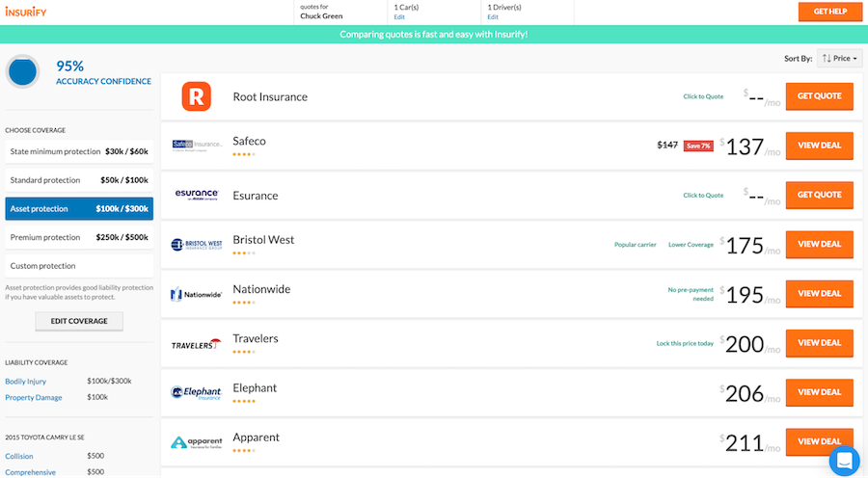
Task: Click the Get Help button
Action: point(829,12)
